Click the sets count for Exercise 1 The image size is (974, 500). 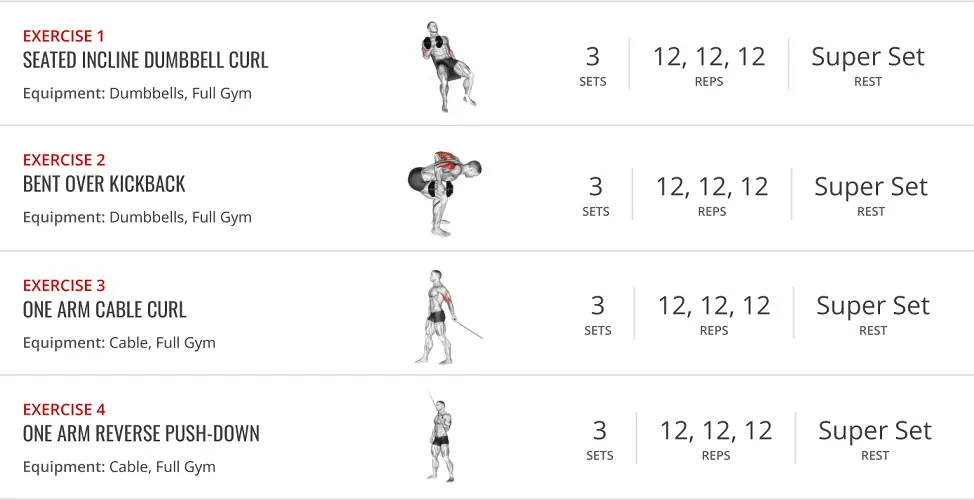click(x=593, y=57)
